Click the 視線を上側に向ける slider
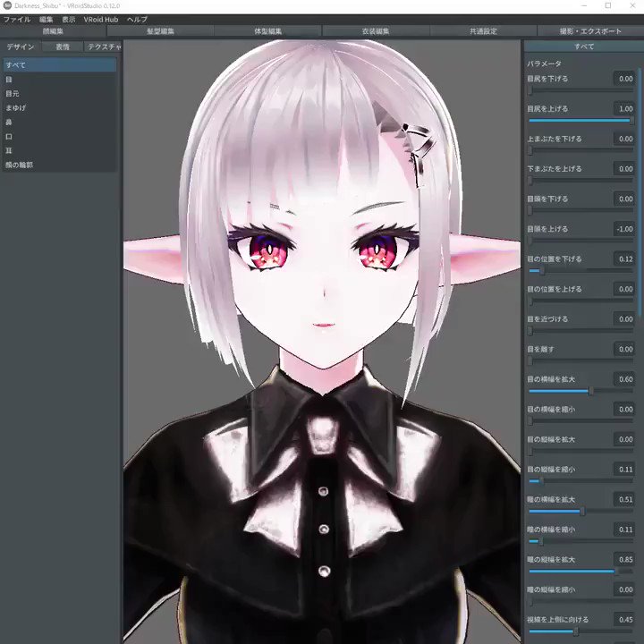Image resolution: width=644 pixels, height=644 pixels. coord(580,631)
